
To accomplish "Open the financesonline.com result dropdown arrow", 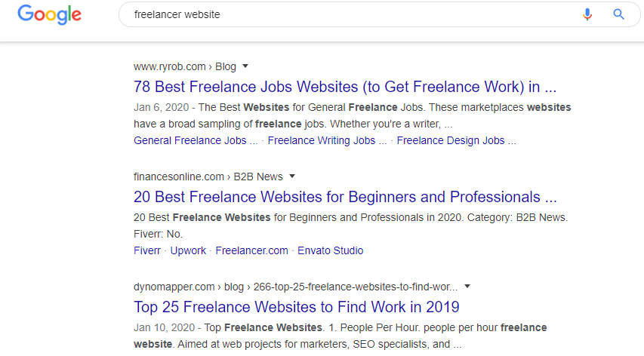I will (x=292, y=176).
